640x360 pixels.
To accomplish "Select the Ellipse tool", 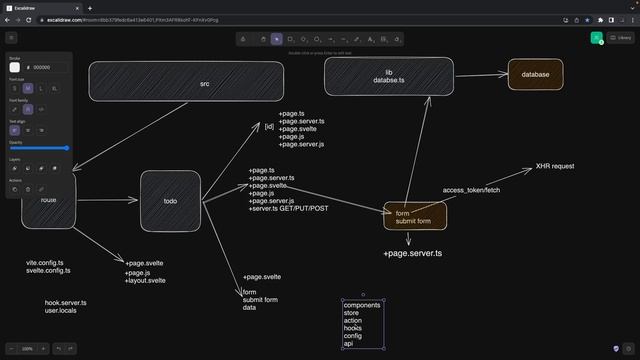I will coord(317,39).
